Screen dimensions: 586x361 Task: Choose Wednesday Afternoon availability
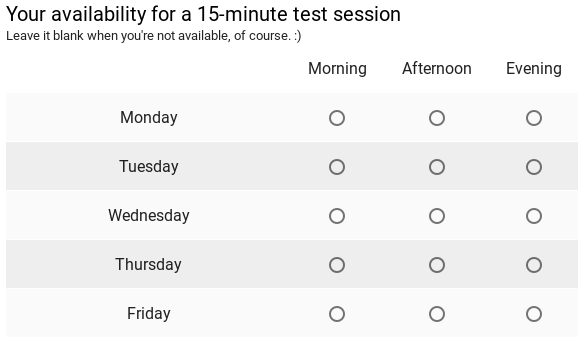(437, 216)
